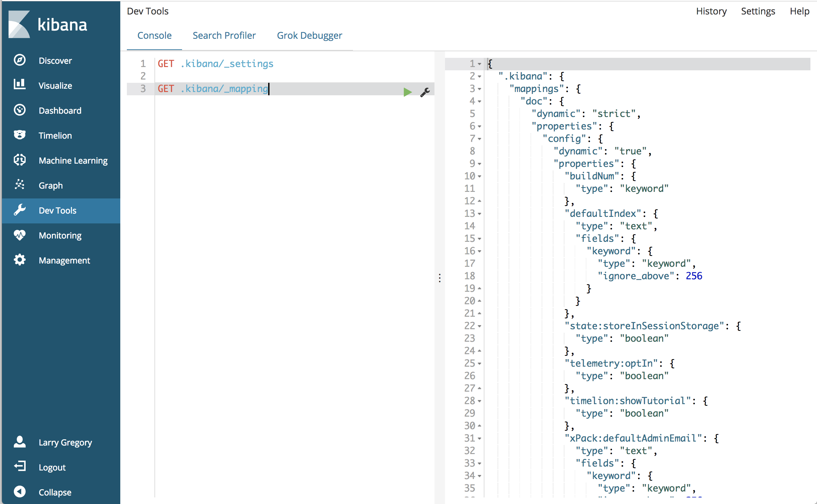The image size is (817, 504).
Task: Open the Grok Debugger tab
Action: pos(309,35)
